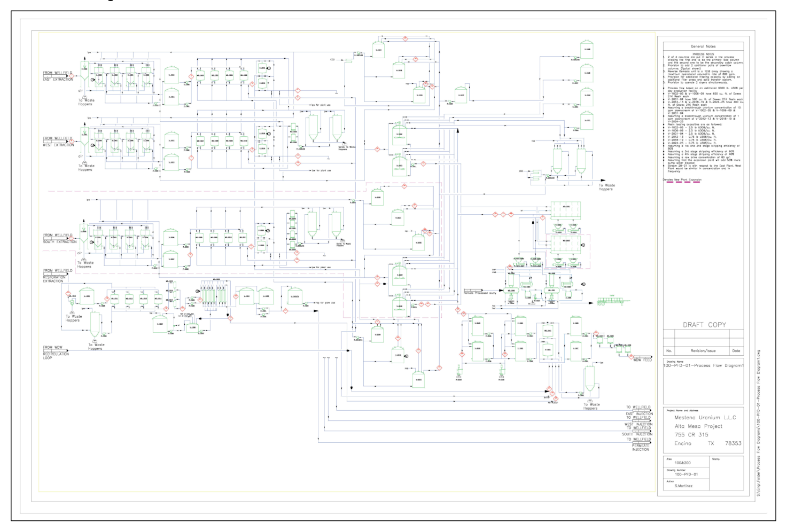The width and height of the screenshot is (787, 532).
Task: Click the "WDW FEED" outlet label
Action: (643, 360)
